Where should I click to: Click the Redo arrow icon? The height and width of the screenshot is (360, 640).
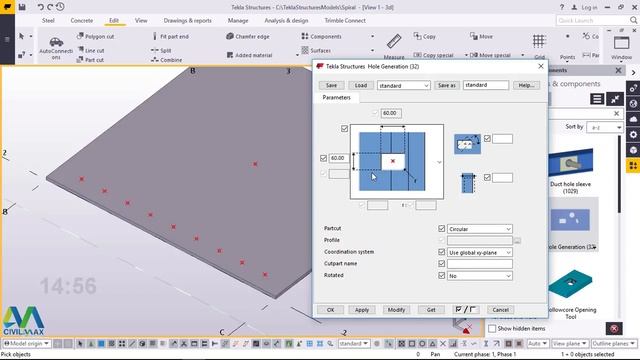(50, 7)
